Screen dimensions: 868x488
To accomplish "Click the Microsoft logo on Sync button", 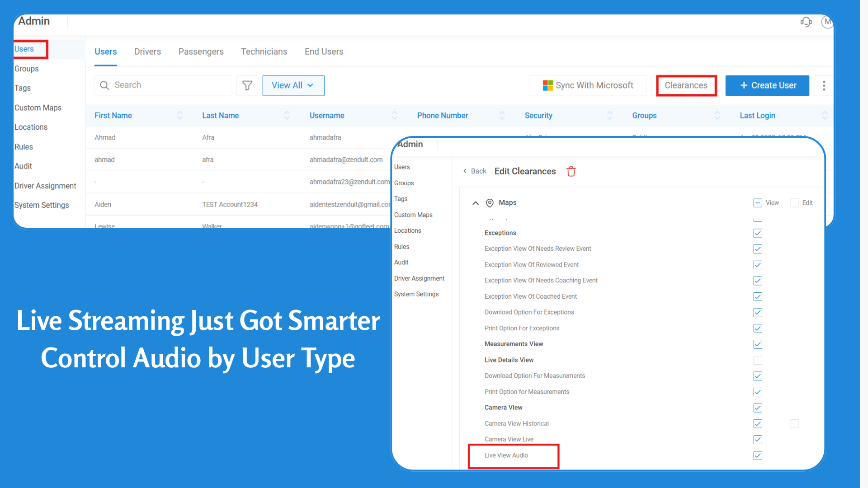I will 547,85.
